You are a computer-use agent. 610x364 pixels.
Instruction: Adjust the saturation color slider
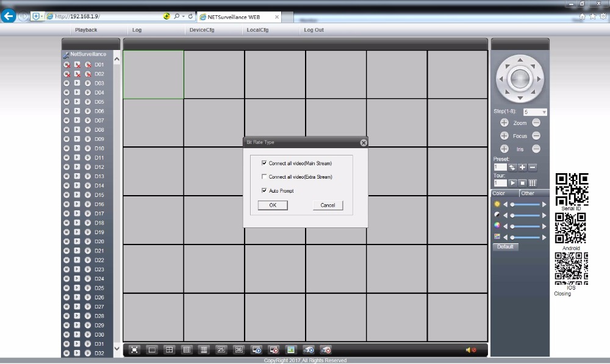(x=526, y=226)
